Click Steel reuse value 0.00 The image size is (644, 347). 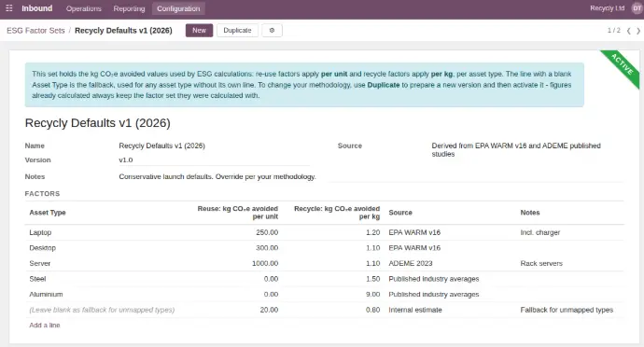pyautogui.click(x=271, y=279)
